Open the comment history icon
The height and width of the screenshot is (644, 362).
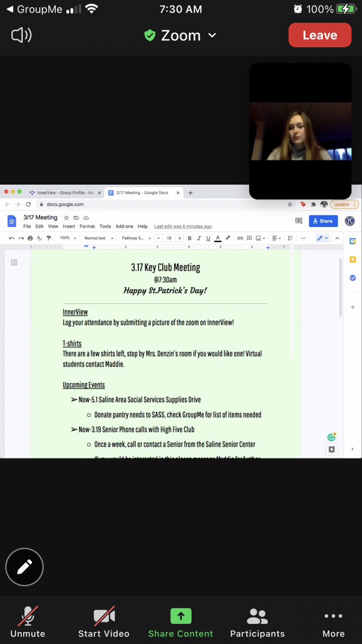pos(299,221)
